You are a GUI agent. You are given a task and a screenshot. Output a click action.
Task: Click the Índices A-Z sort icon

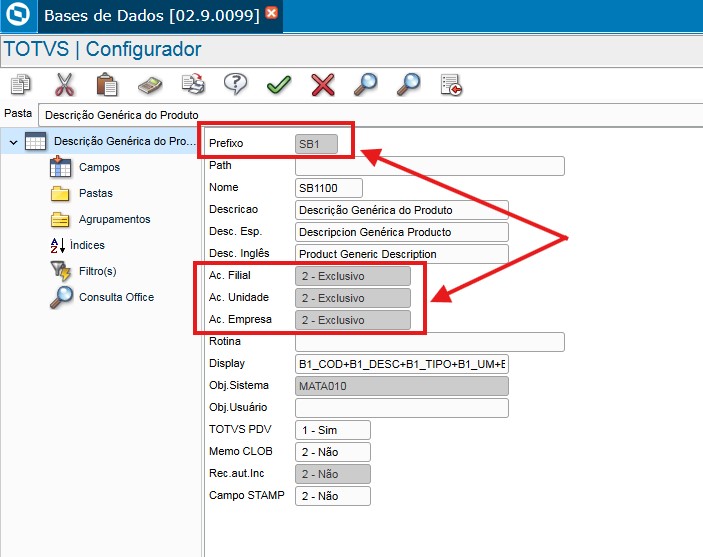pyautogui.click(x=57, y=245)
